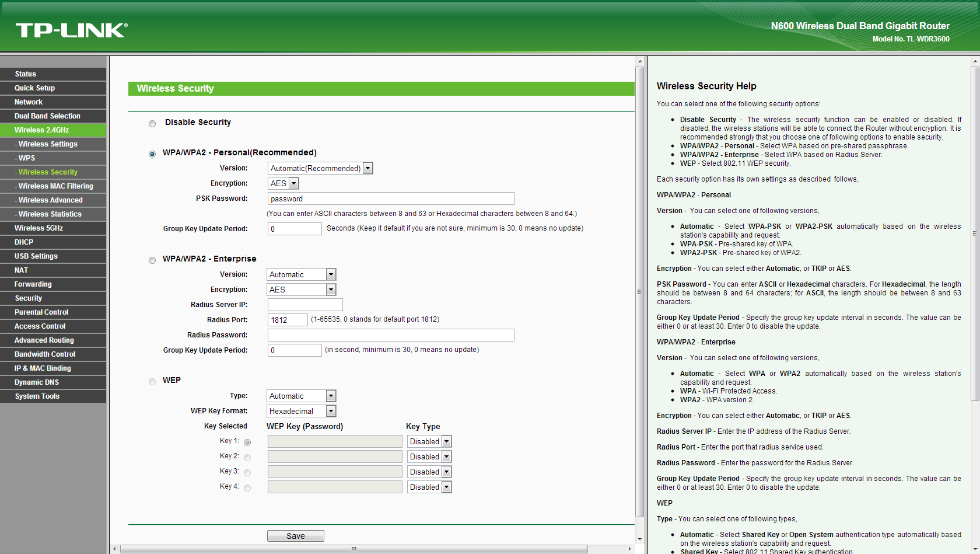Open Key 4 Key Type dropdown
The height and width of the screenshot is (554, 980).
tap(429, 487)
